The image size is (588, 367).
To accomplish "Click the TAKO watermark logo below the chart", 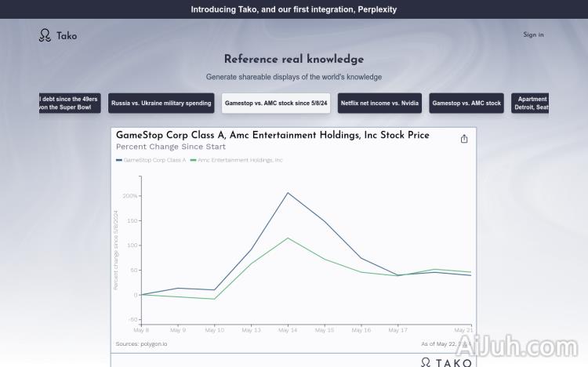I will point(446,362).
